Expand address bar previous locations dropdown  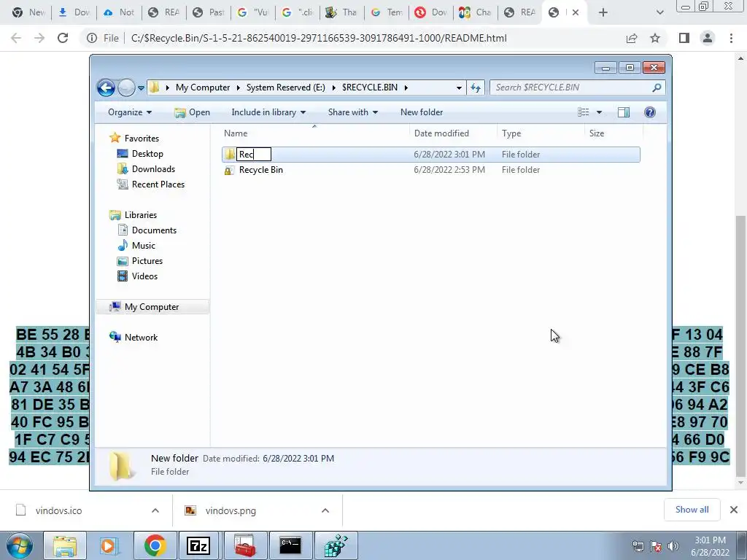pos(459,87)
